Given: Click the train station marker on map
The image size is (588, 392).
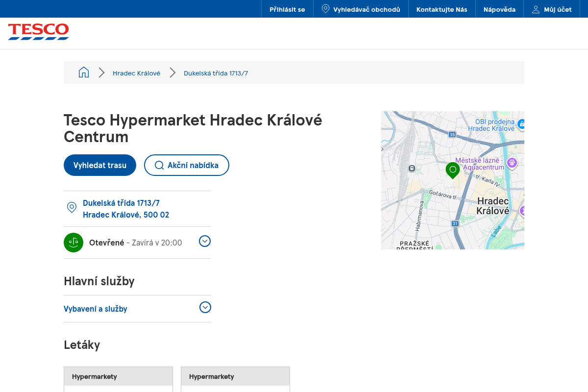Looking at the screenshot, I should tap(412, 169).
